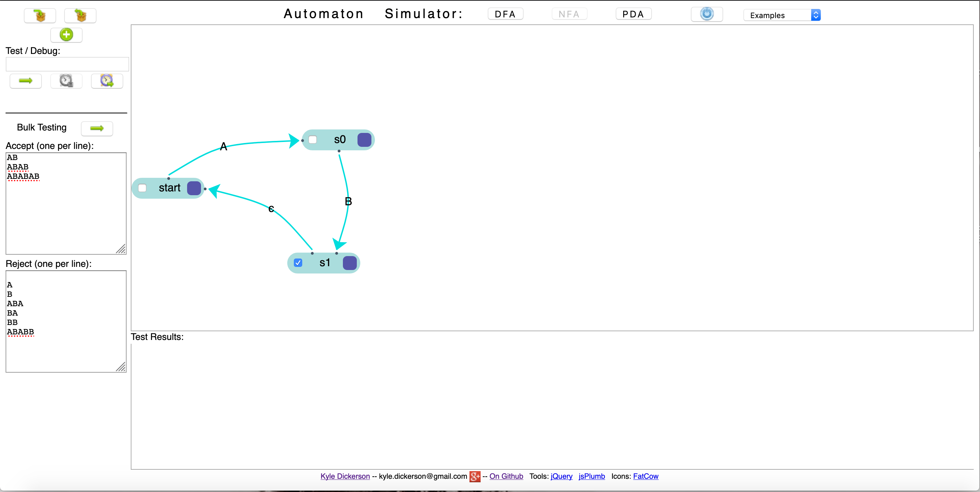Click the blue power reset icon

(x=706, y=15)
